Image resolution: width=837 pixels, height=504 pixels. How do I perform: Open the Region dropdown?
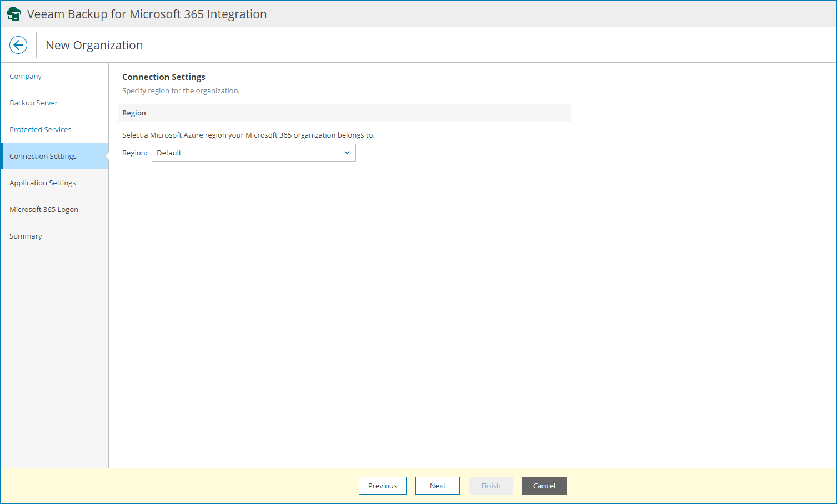click(254, 153)
